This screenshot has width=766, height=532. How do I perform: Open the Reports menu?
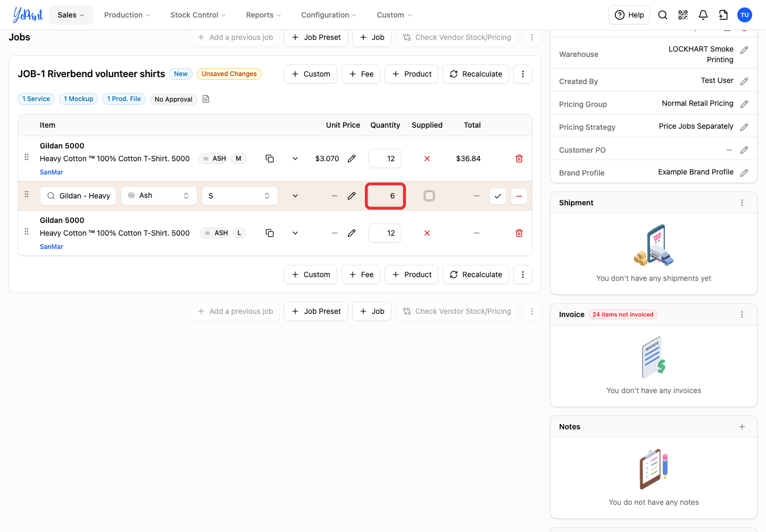[x=263, y=15]
